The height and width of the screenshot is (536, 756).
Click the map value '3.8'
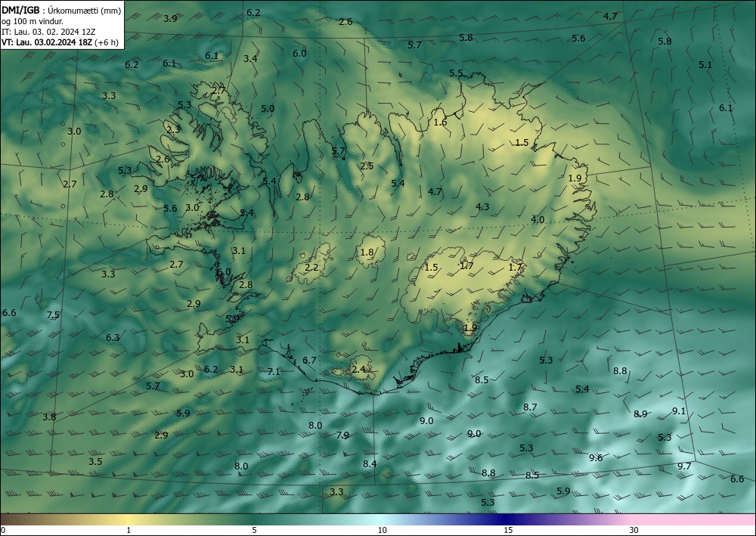[49, 417]
